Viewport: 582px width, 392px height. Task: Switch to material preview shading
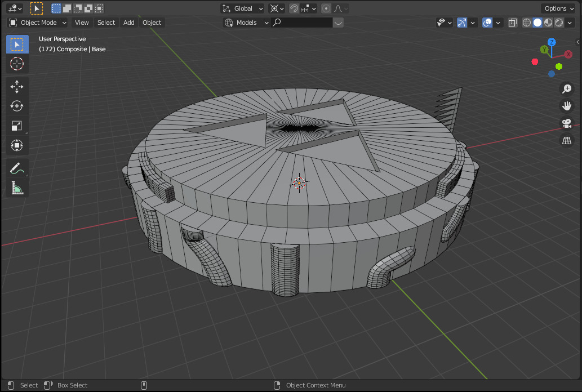click(x=548, y=23)
